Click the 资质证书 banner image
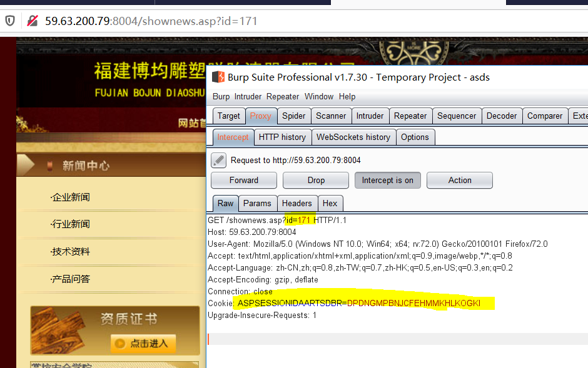 pyautogui.click(x=115, y=331)
